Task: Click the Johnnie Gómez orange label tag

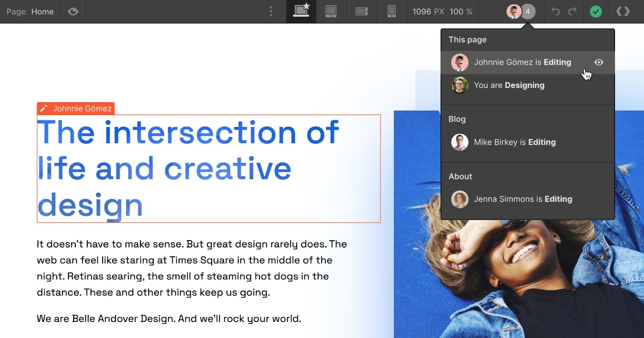Action: tap(76, 108)
